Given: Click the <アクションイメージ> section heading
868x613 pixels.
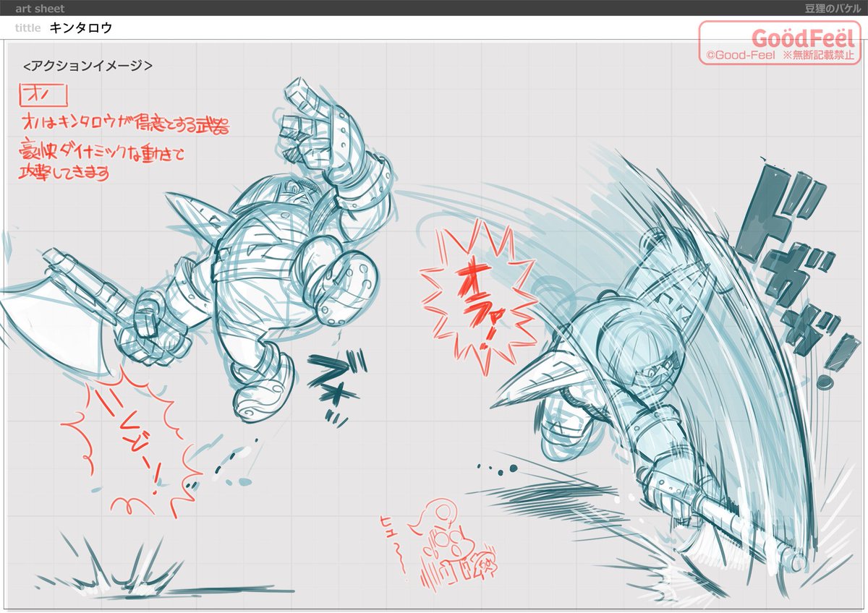Looking at the screenshot, I should pos(88,65).
